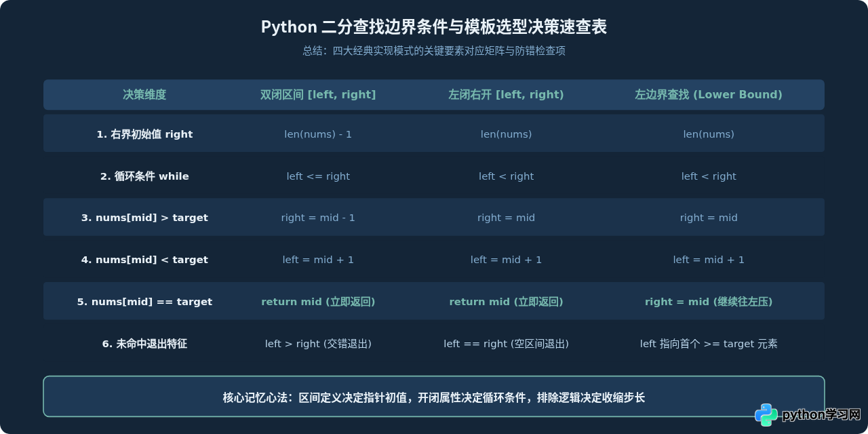
Task: Click 'len(nums)' in the 左闭右开 column
Action: coord(506,134)
